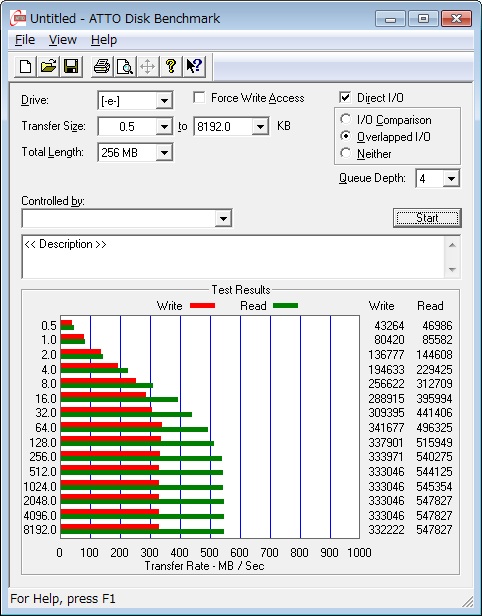The image size is (482, 616).
Task: Enable Force Write Access checkbox
Action: (x=199, y=97)
